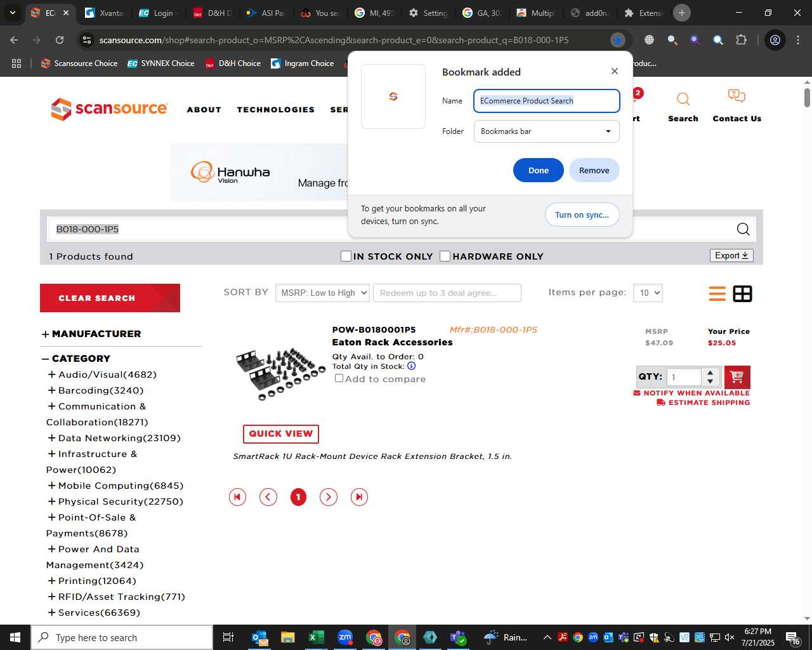Open Excel from the taskbar
Viewport: 812px width, 650px height.
point(316,637)
